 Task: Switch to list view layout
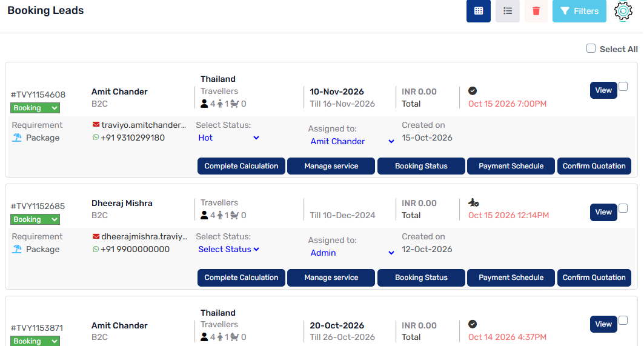click(508, 11)
